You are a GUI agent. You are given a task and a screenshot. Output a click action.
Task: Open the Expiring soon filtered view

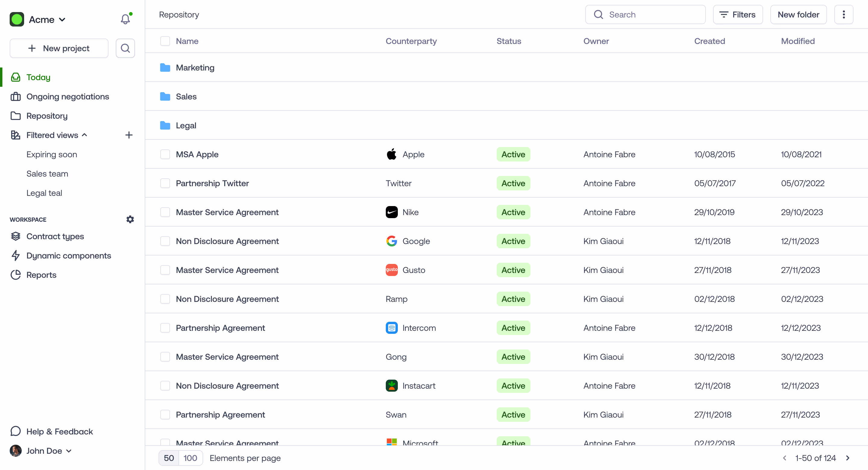[x=52, y=154]
